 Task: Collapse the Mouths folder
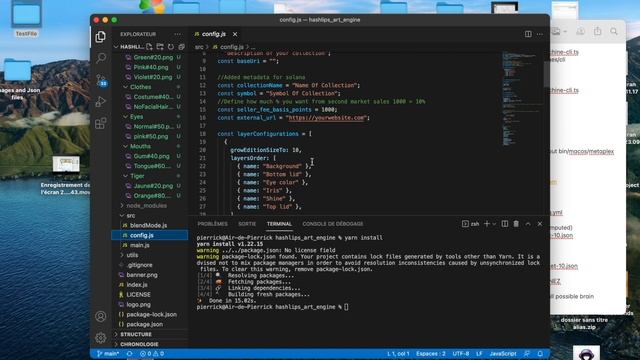tap(140, 146)
